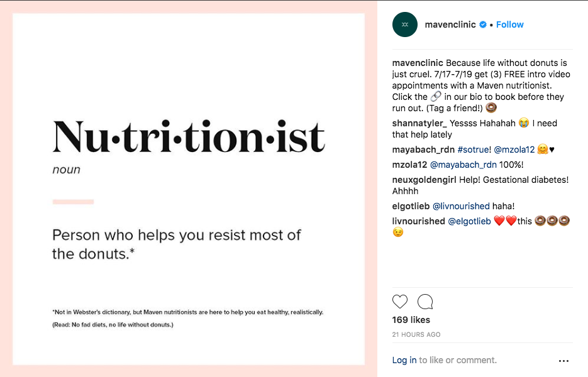Click the Nutritionist post image
Screen dimensions: 588x377
(x=189, y=189)
